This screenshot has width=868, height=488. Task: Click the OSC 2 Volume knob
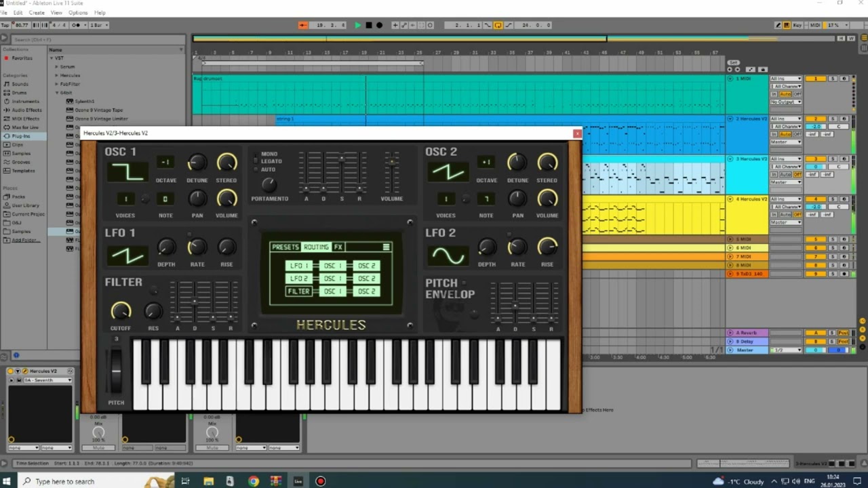click(x=547, y=198)
